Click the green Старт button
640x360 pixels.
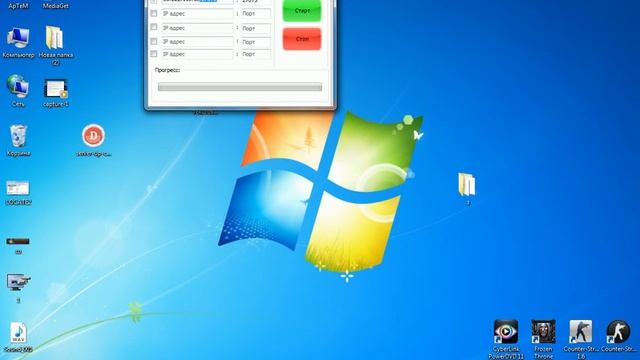pyautogui.click(x=302, y=11)
